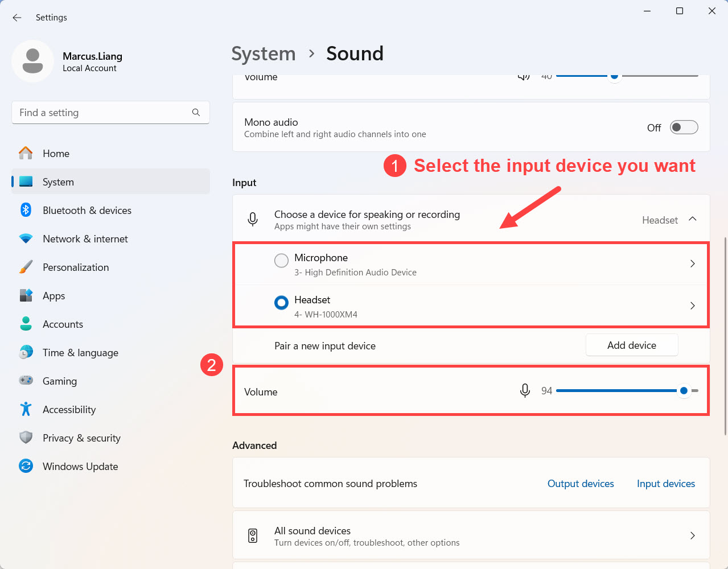The image size is (728, 569).
Task: Open Privacy & security settings
Action: pos(81,438)
